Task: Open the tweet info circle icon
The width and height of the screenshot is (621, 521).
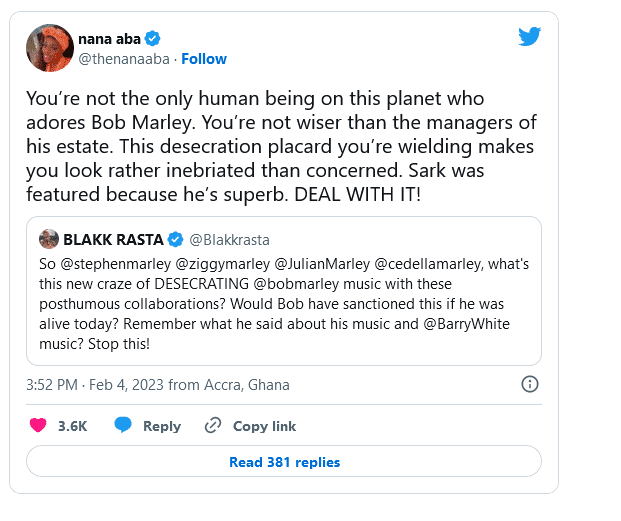Action: (x=531, y=384)
